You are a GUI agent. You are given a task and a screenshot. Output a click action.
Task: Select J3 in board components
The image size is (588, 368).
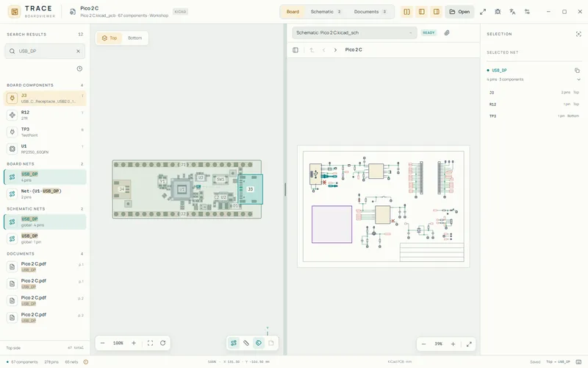tap(45, 99)
